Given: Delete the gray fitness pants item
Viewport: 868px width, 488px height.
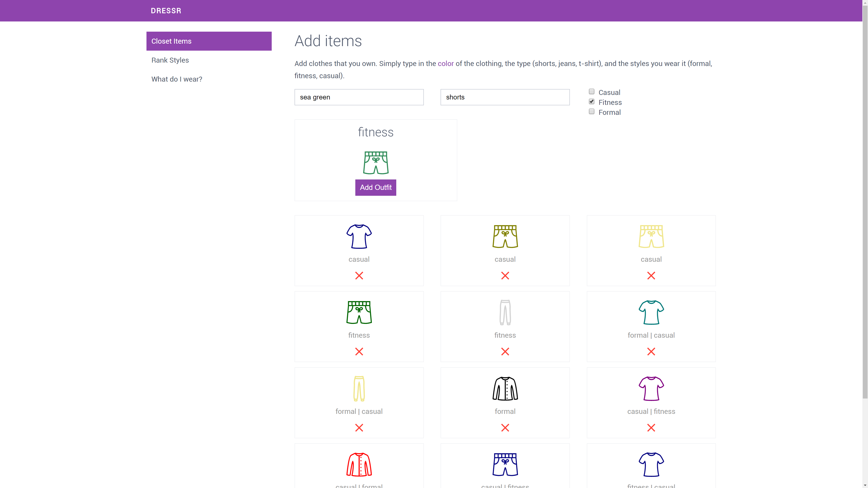Looking at the screenshot, I should (505, 351).
